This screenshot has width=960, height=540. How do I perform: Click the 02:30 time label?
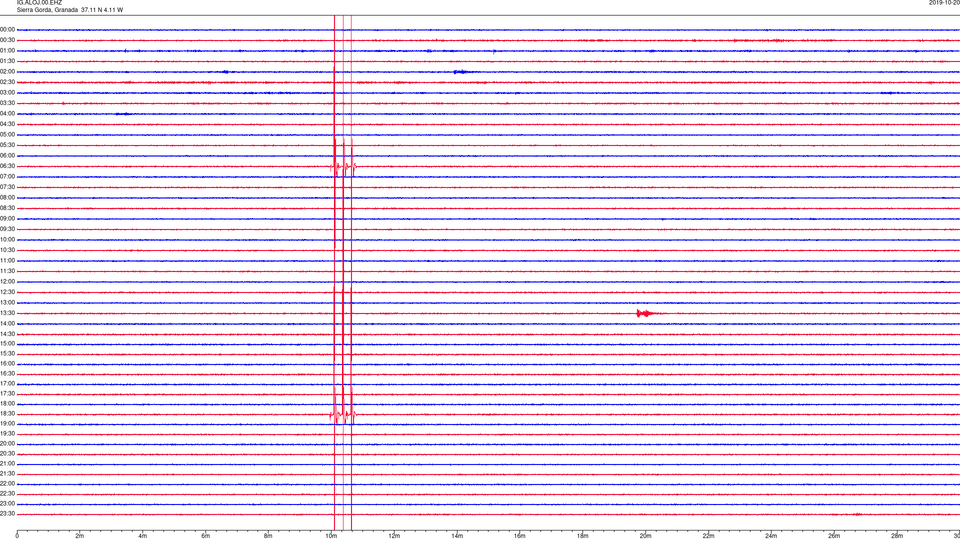[x=7, y=82]
